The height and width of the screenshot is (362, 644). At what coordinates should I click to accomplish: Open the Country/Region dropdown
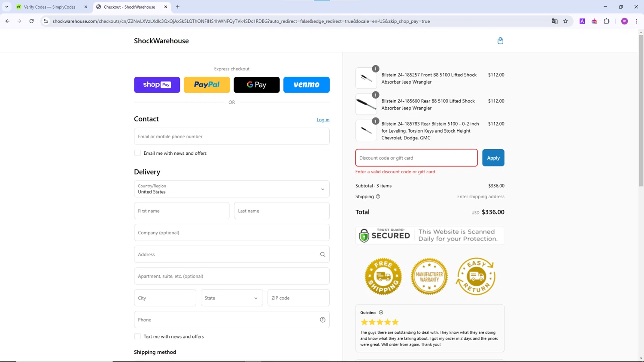(x=232, y=189)
